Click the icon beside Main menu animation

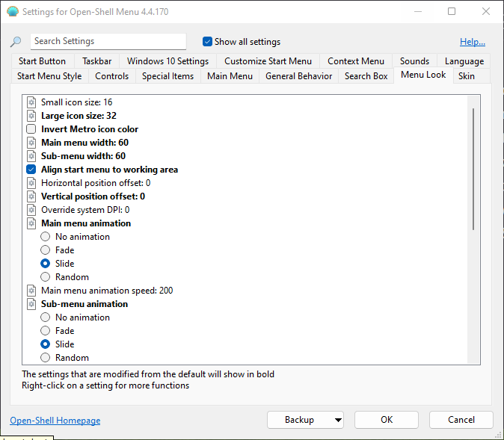click(x=31, y=223)
